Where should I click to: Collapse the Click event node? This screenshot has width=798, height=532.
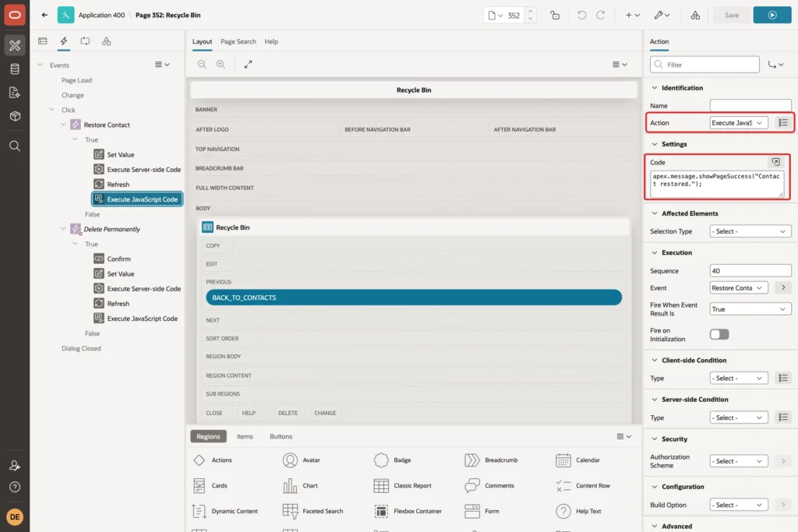51,109
